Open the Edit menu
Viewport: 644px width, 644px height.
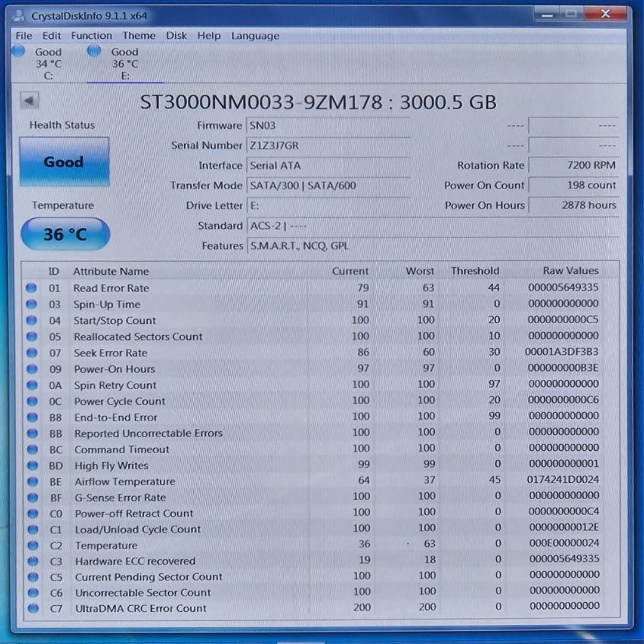point(51,36)
